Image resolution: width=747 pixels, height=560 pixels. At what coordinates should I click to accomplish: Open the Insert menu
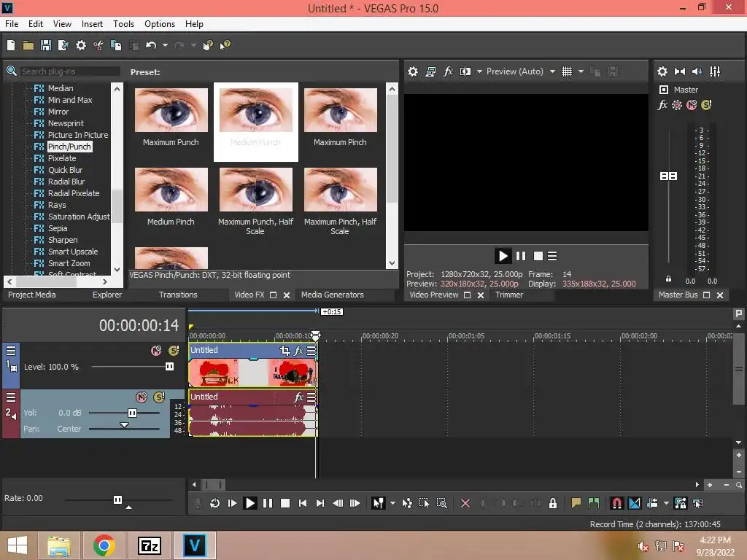[x=92, y=24]
